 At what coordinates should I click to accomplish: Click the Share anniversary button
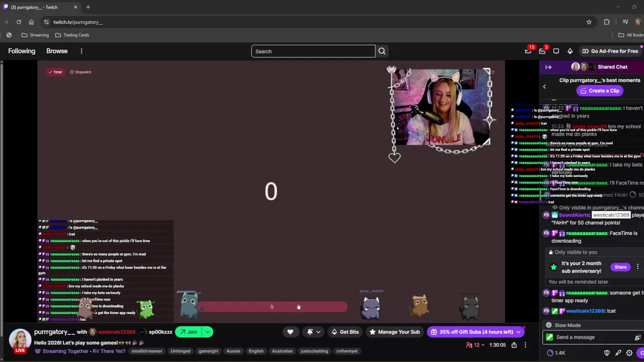point(620,267)
